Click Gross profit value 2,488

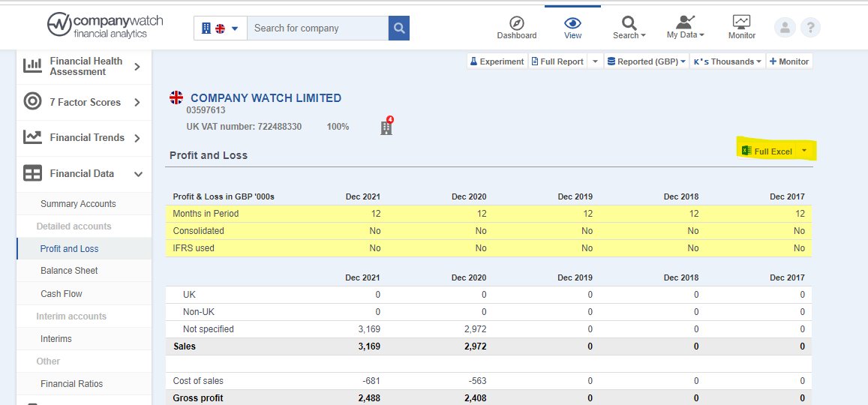coord(369,397)
